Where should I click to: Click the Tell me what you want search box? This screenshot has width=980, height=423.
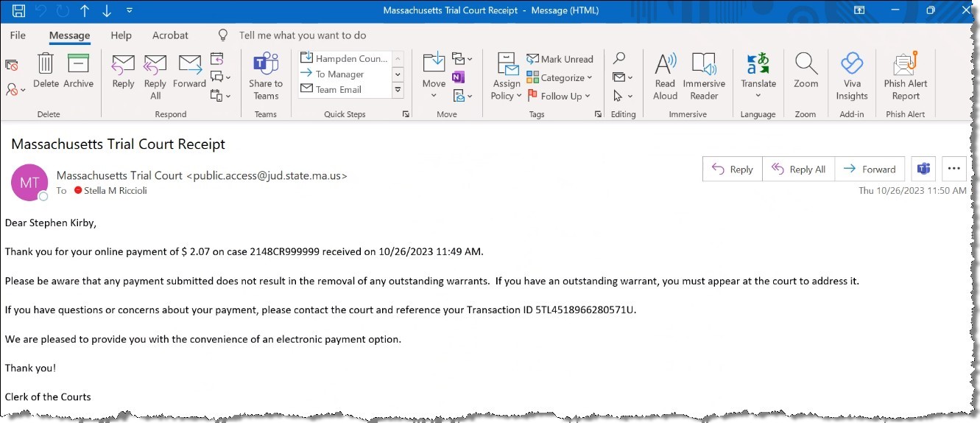302,35
